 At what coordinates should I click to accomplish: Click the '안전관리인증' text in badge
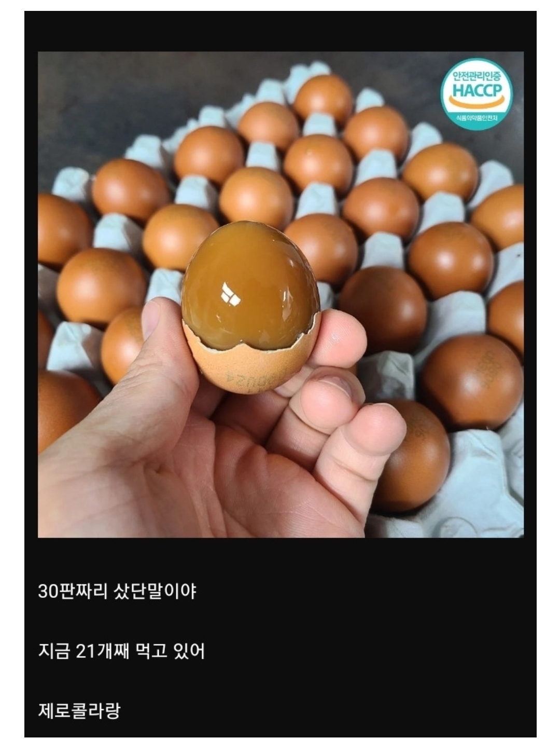click(x=477, y=76)
